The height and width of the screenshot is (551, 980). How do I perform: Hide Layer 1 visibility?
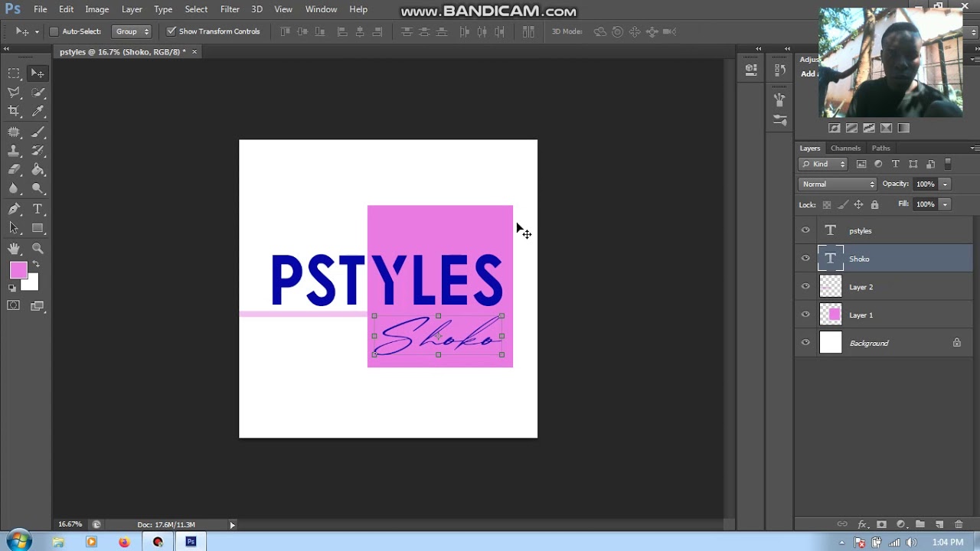pos(805,315)
